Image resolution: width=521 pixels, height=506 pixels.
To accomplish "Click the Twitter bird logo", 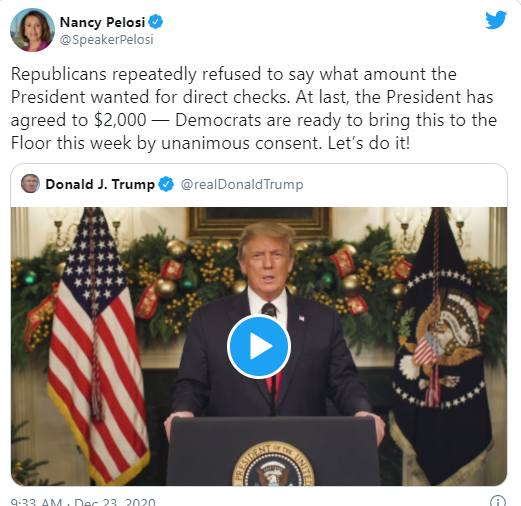I will (x=496, y=20).
